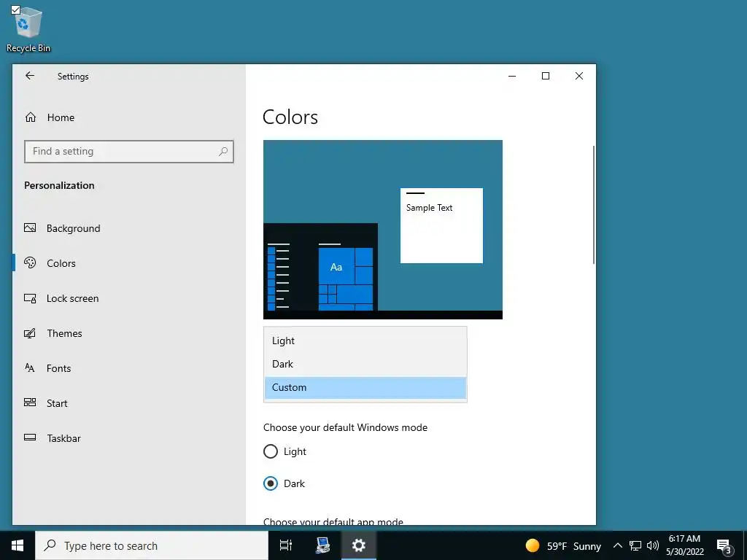The height and width of the screenshot is (560, 747).
Task: Click the volume speaker tray icon
Action: pos(653,545)
